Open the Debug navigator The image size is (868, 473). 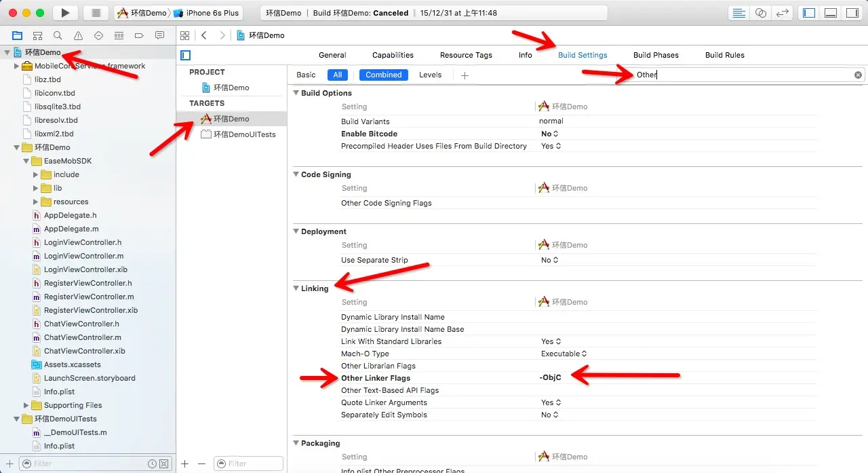click(119, 35)
